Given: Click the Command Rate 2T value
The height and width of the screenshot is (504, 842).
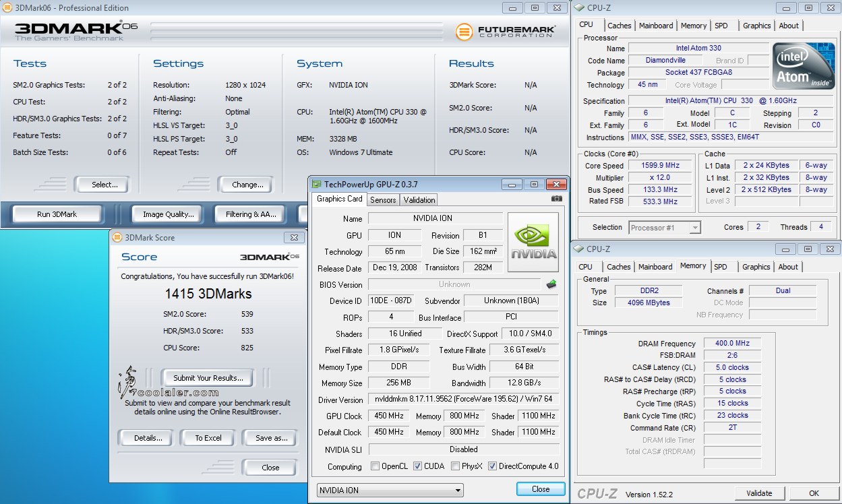Looking at the screenshot, I should (x=732, y=428).
